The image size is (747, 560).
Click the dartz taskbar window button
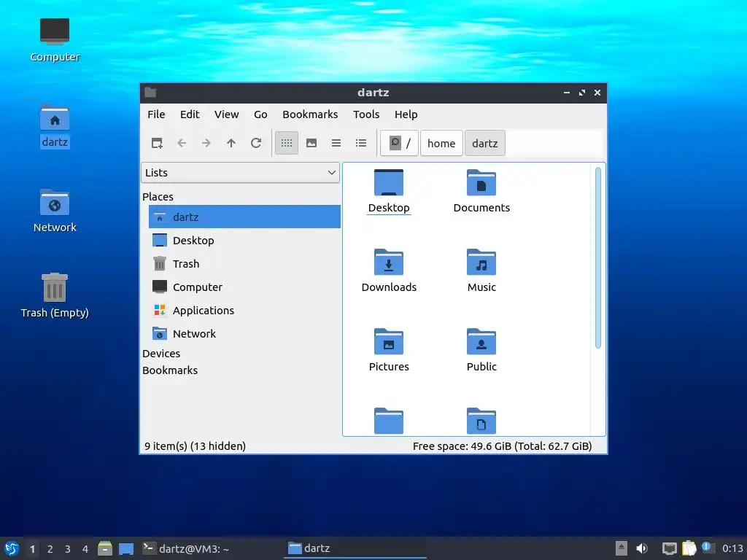(x=355, y=548)
